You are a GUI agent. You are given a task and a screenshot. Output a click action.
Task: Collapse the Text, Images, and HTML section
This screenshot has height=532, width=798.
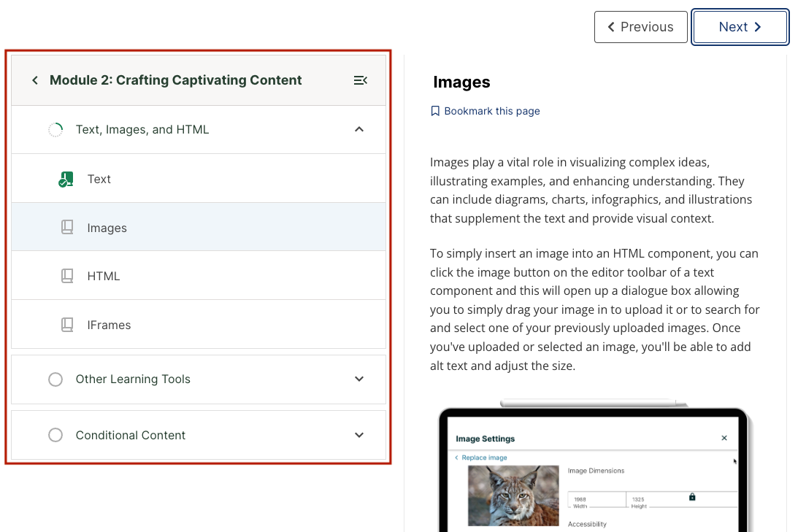(358, 129)
